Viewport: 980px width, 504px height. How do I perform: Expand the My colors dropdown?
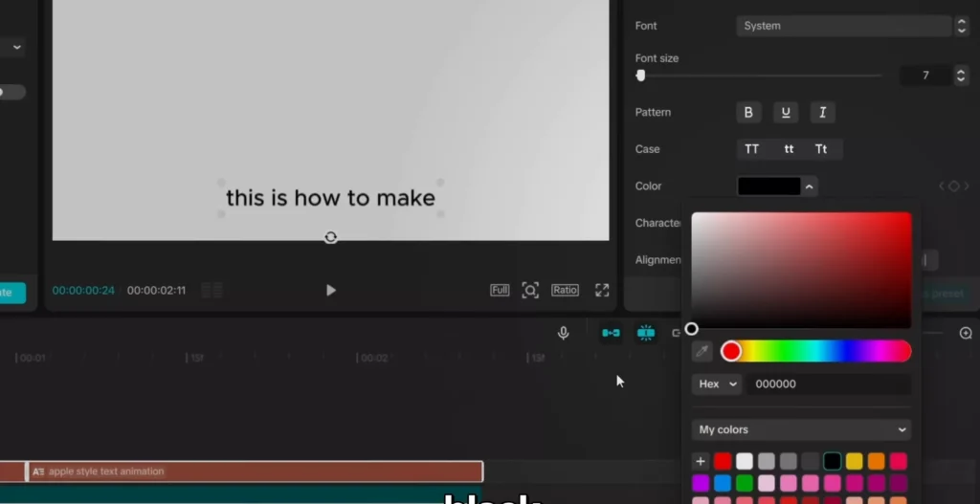[801, 429]
